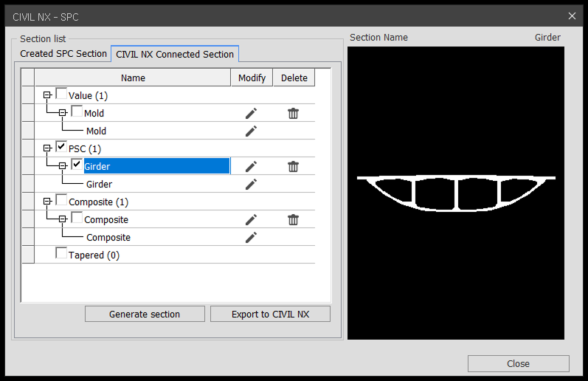Delete the Composite section with trash icon
588x381 pixels.
[x=293, y=219]
